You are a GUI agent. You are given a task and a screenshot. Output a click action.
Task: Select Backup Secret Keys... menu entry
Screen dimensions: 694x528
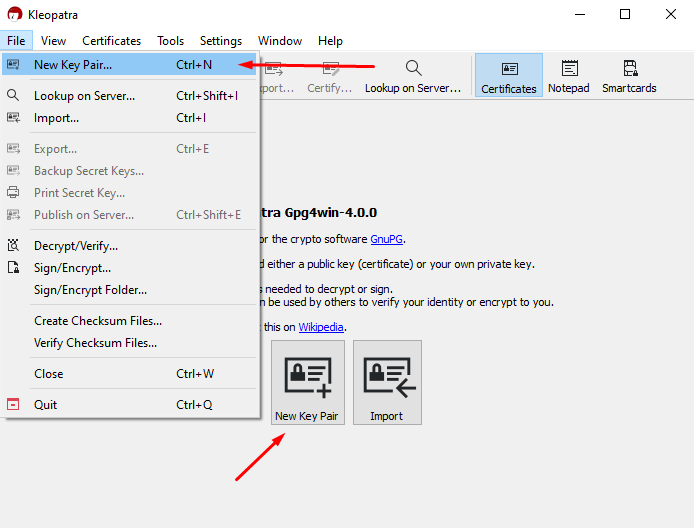[x=129, y=171]
